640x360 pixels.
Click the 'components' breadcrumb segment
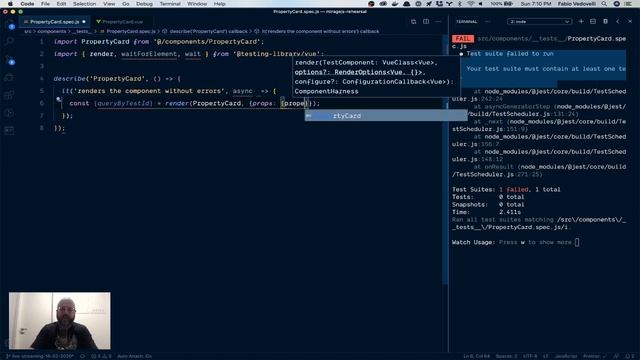tap(52, 31)
